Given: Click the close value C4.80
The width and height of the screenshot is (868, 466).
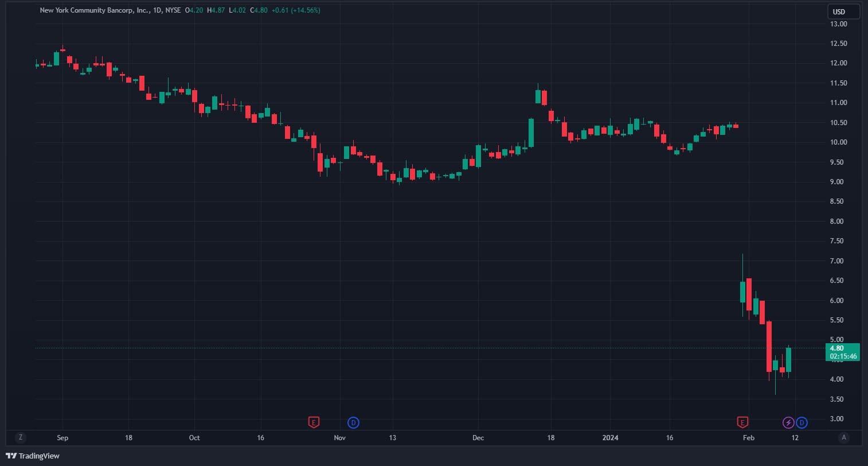Looking at the screenshot, I should (x=259, y=10).
